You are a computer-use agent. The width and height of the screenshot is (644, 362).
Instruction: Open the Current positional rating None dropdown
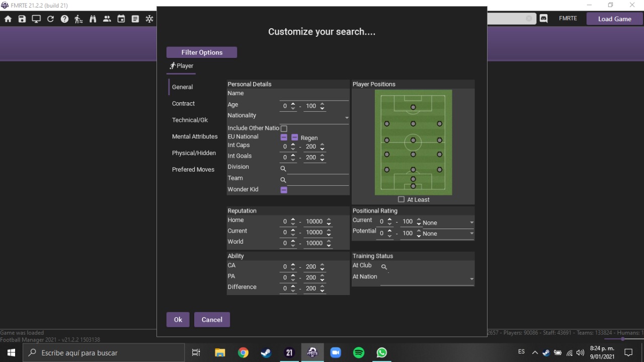click(x=448, y=223)
